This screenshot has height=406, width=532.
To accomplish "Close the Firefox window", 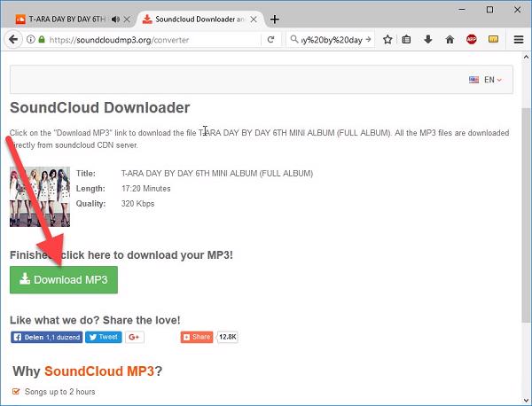I will (517, 10).
